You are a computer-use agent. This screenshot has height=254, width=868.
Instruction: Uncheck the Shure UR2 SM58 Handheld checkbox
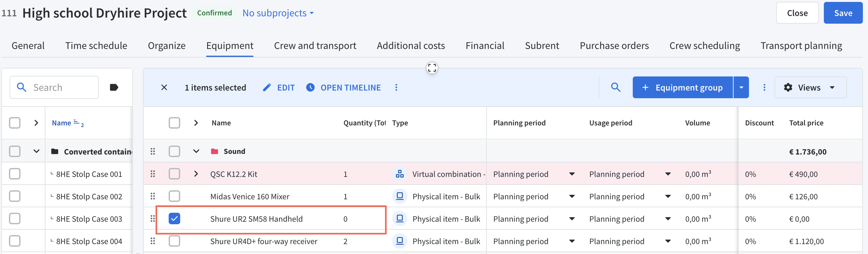pyautogui.click(x=174, y=218)
